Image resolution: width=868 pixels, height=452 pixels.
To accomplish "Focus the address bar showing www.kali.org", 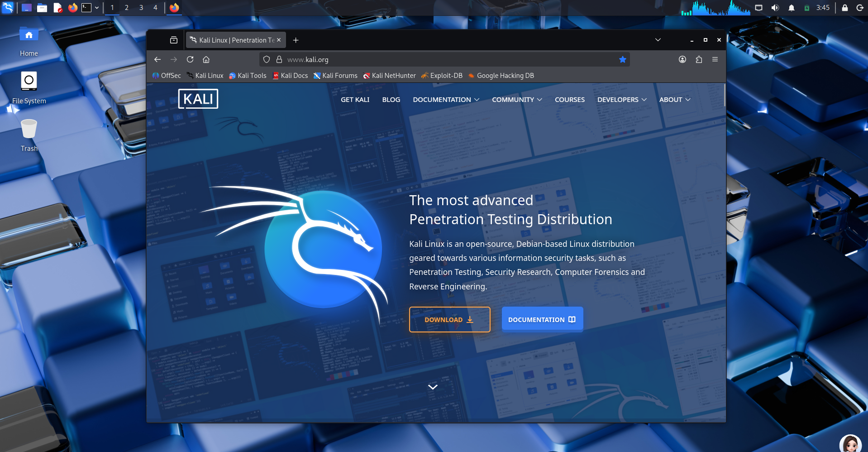I will point(444,59).
